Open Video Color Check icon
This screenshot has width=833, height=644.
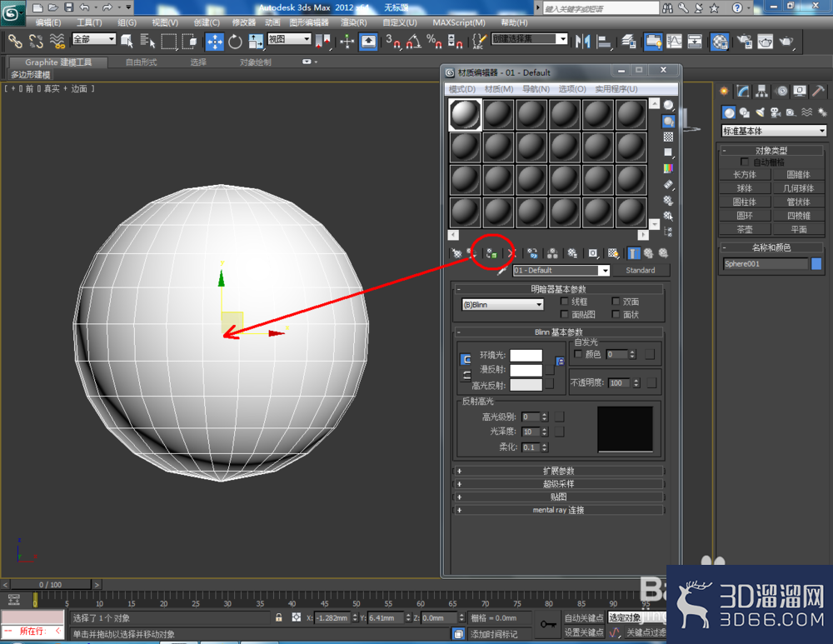pos(668,169)
